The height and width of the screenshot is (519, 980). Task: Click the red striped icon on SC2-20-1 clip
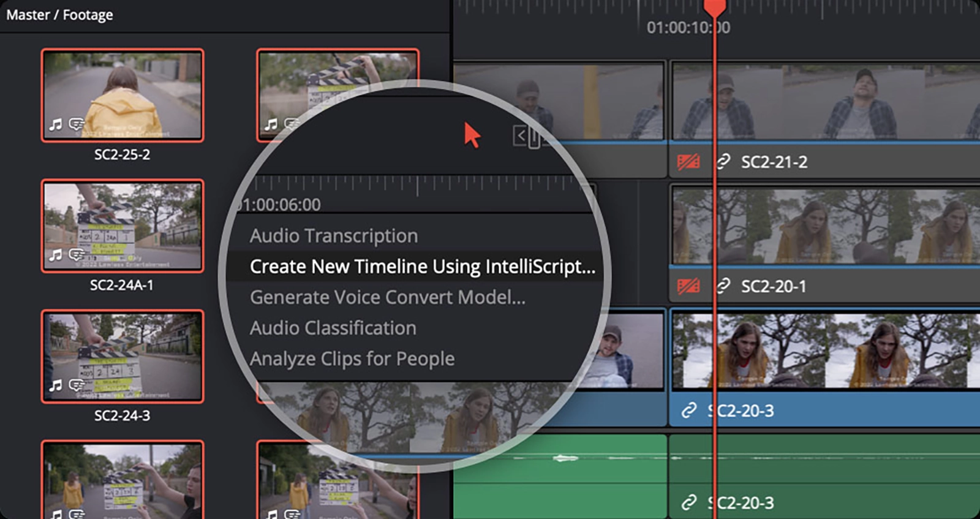point(688,286)
